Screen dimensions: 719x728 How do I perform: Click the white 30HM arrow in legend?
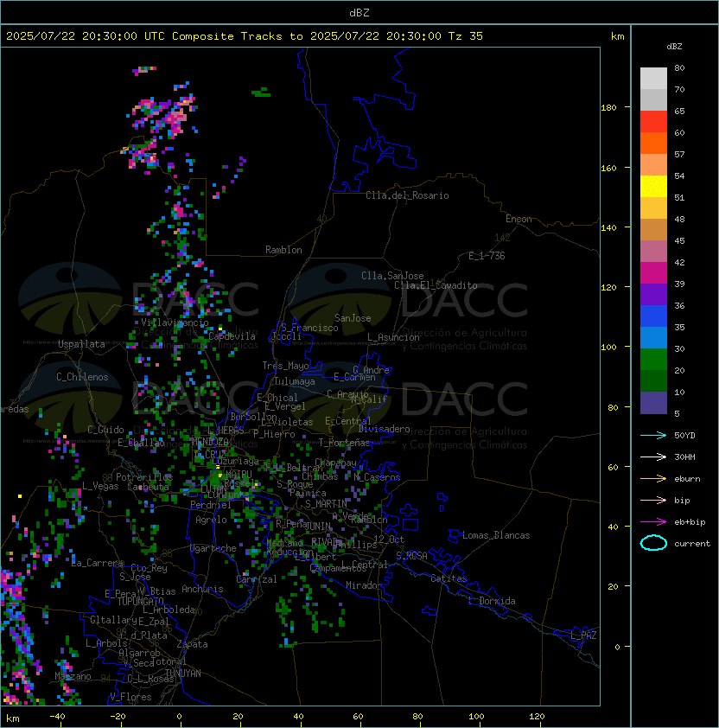[x=653, y=457]
